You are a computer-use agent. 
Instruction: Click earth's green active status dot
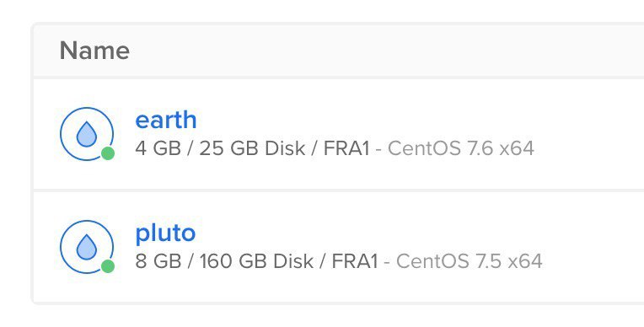click(108, 153)
